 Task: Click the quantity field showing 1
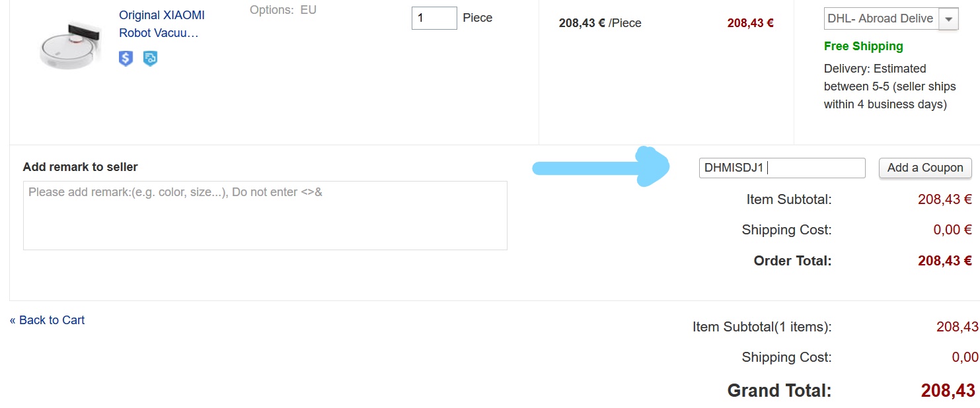434,18
